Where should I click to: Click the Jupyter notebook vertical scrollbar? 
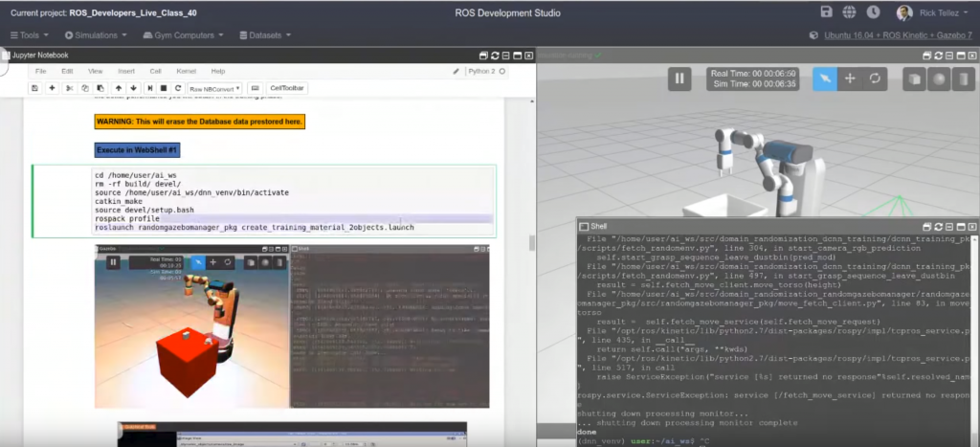[532, 242]
